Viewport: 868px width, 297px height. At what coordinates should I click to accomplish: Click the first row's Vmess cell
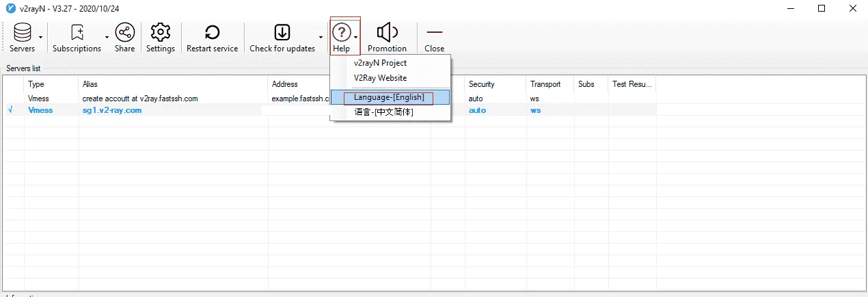[x=38, y=99]
